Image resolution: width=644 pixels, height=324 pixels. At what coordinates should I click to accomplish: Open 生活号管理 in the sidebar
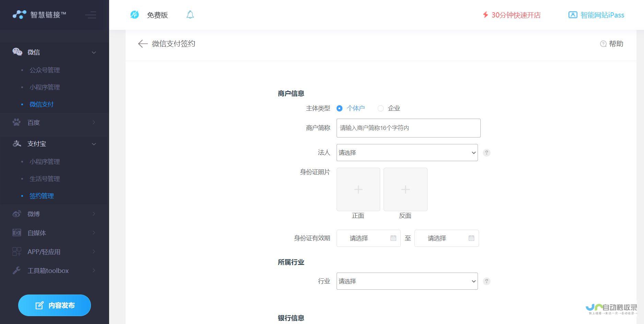[x=45, y=179]
